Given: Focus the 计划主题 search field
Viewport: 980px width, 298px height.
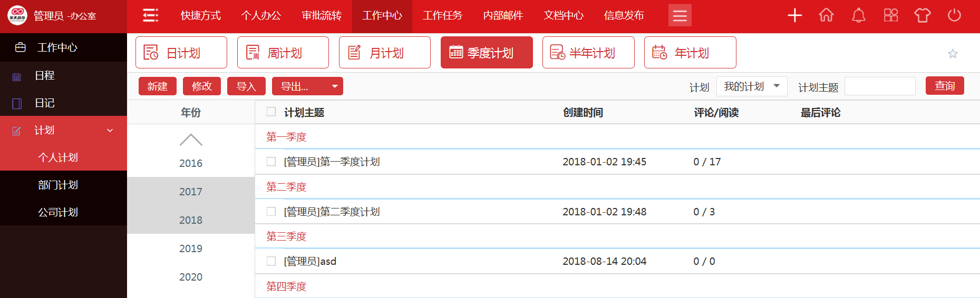Looking at the screenshot, I should [880, 86].
